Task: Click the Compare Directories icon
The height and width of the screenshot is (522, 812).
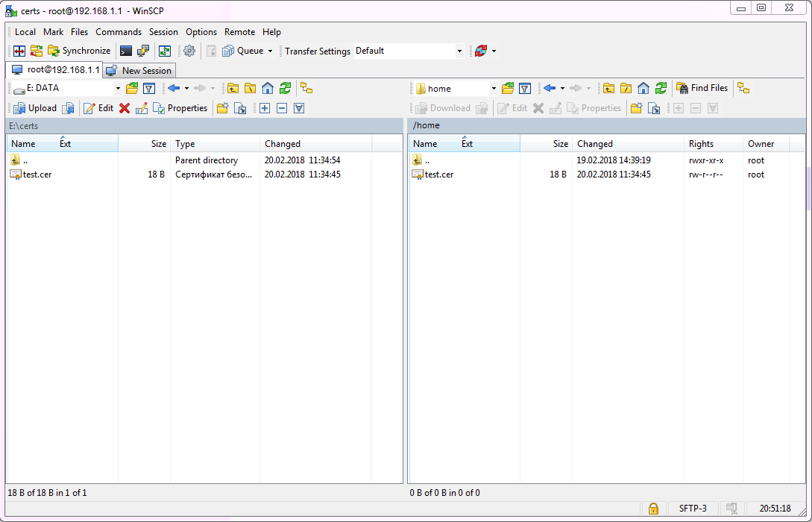Action: [19, 51]
